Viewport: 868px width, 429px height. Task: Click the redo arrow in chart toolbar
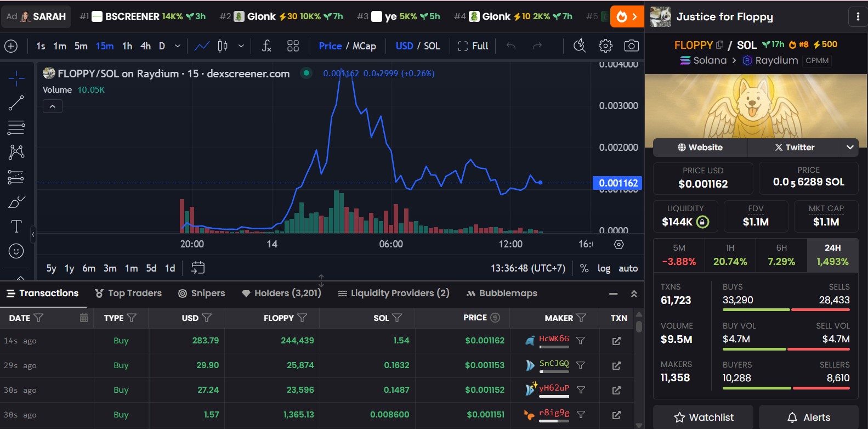537,46
